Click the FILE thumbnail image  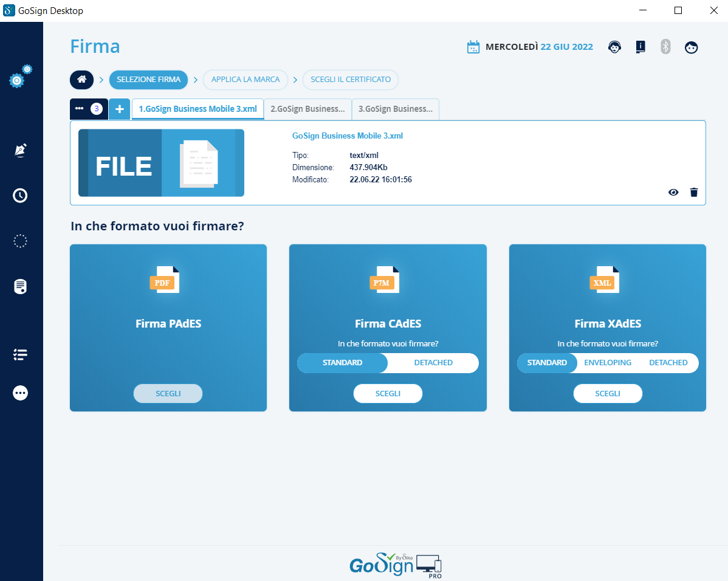click(161, 163)
